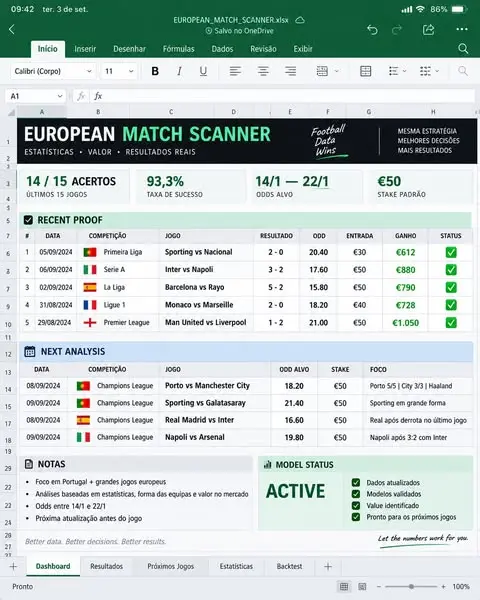
Task: Click the 100% zoom level
Action: 461,587
